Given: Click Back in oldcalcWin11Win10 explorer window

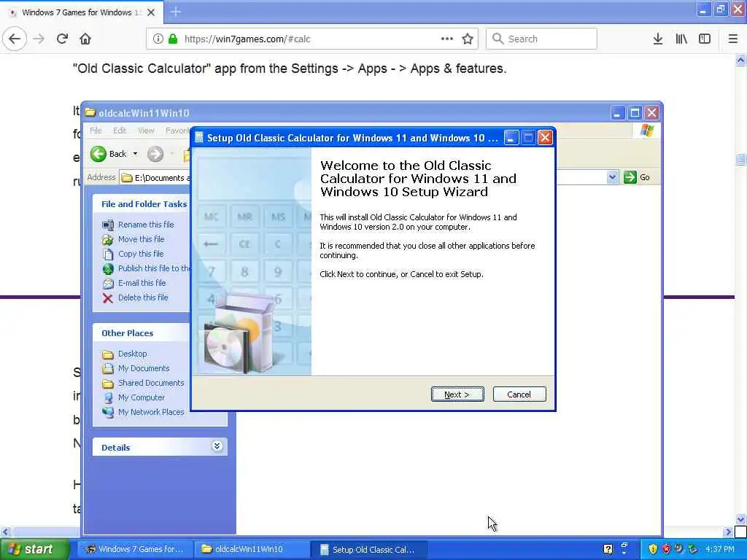Looking at the screenshot, I should [109, 154].
